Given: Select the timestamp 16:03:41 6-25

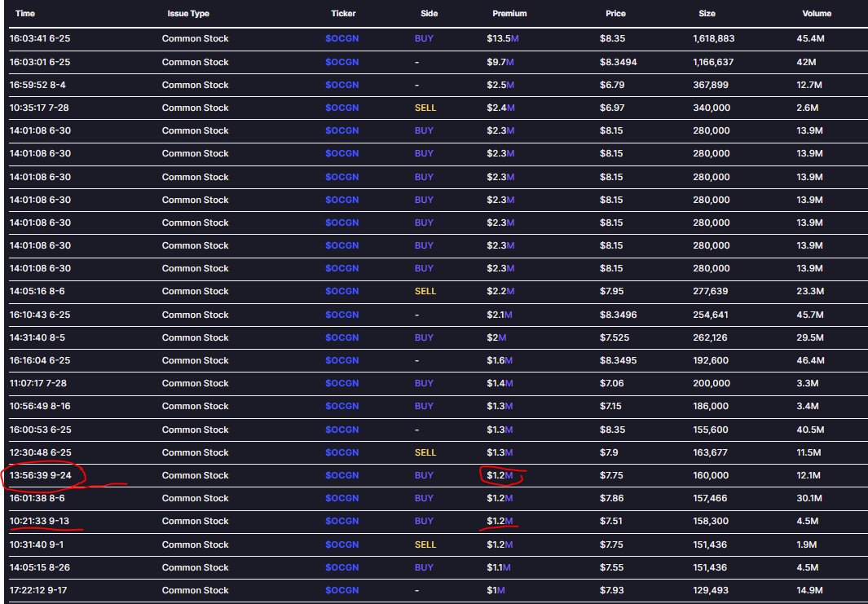Looking at the screenshot, I should click(40, 39).
